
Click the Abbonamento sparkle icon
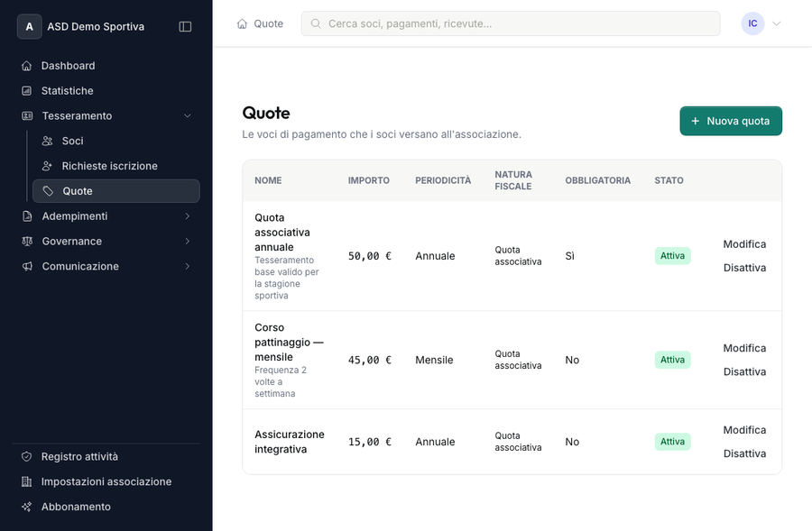click(27, 507)
